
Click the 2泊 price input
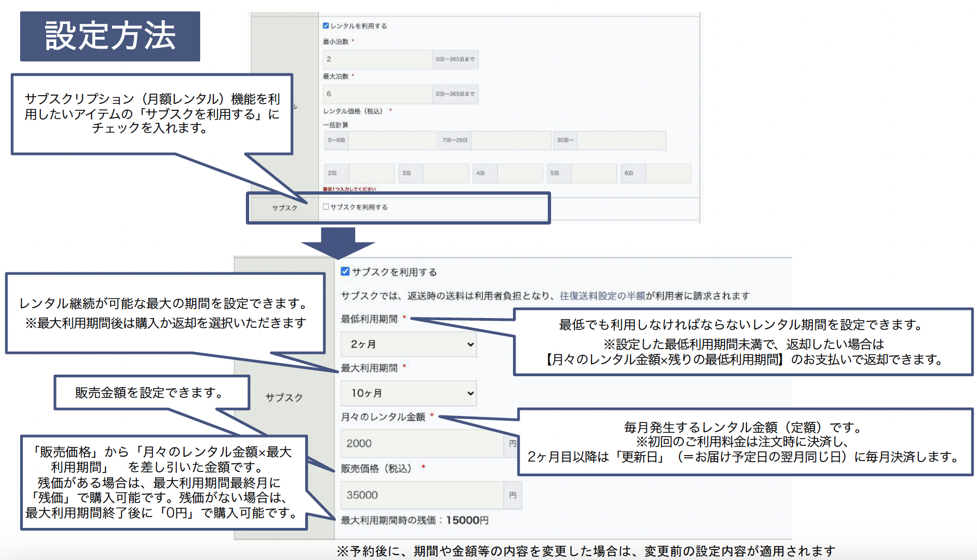click(372, 173)
